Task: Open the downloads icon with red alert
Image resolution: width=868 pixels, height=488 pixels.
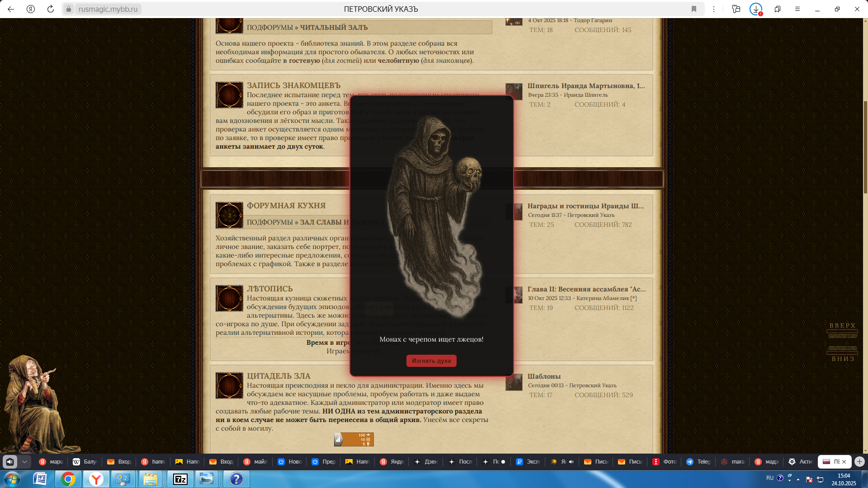Action: coord(756,9)
